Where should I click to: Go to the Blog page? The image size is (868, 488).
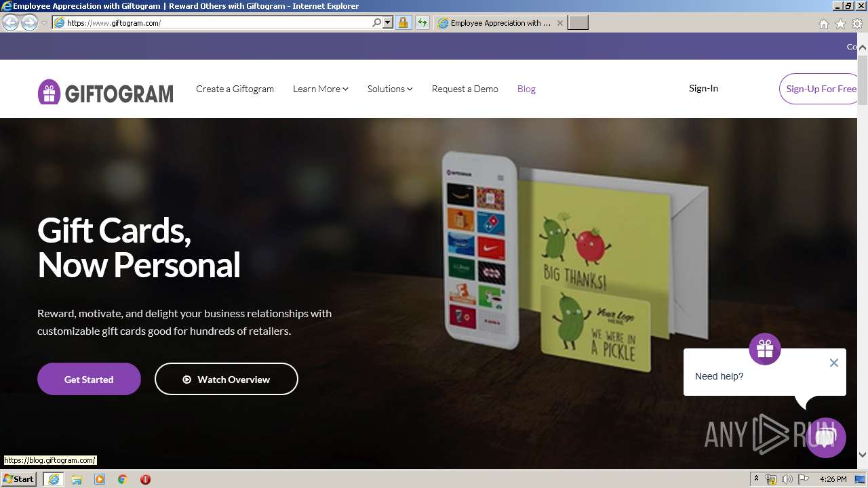[526, 89]
